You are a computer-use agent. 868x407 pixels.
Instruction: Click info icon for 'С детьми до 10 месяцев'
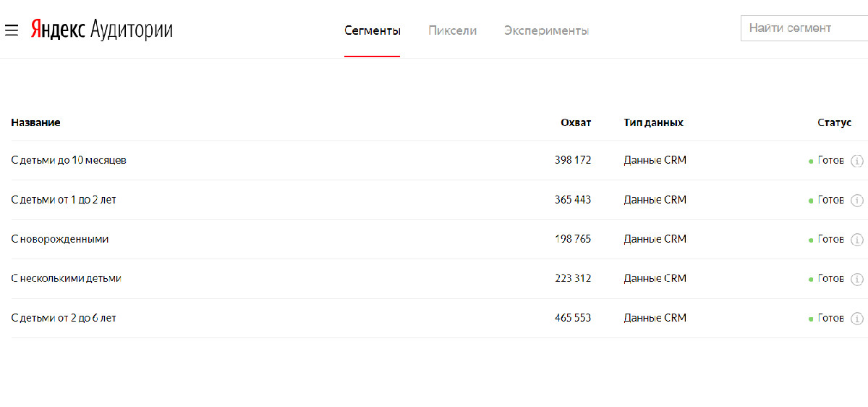pyautogui.click(x=857, y=161)
